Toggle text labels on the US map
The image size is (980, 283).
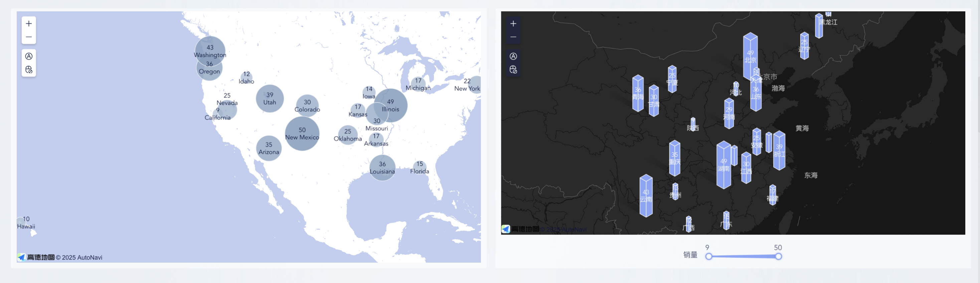28,56
